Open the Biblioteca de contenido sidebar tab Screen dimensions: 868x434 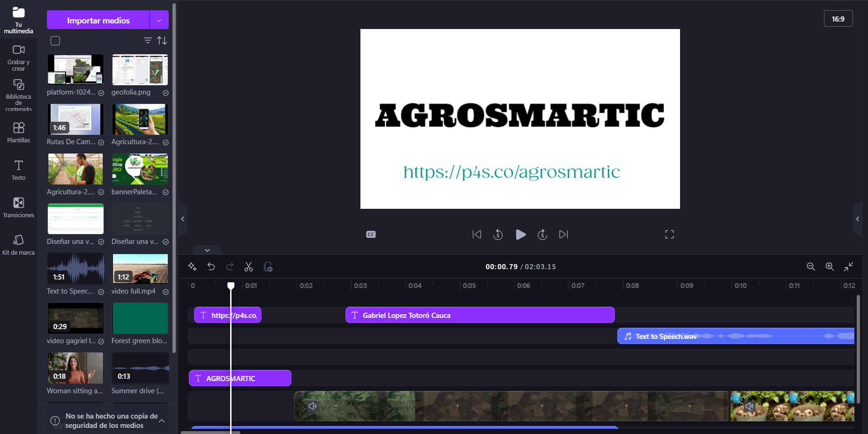[18, 95]
